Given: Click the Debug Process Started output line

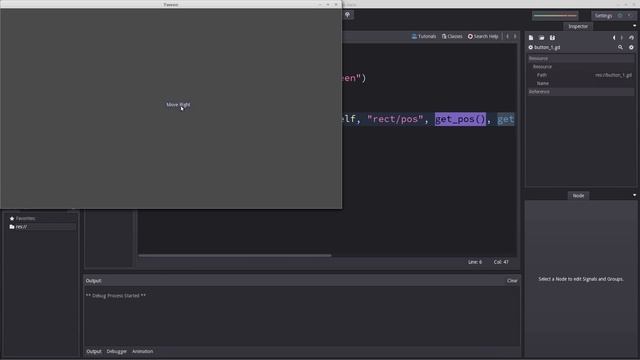Looking at the screenshot, I should 116,296.
